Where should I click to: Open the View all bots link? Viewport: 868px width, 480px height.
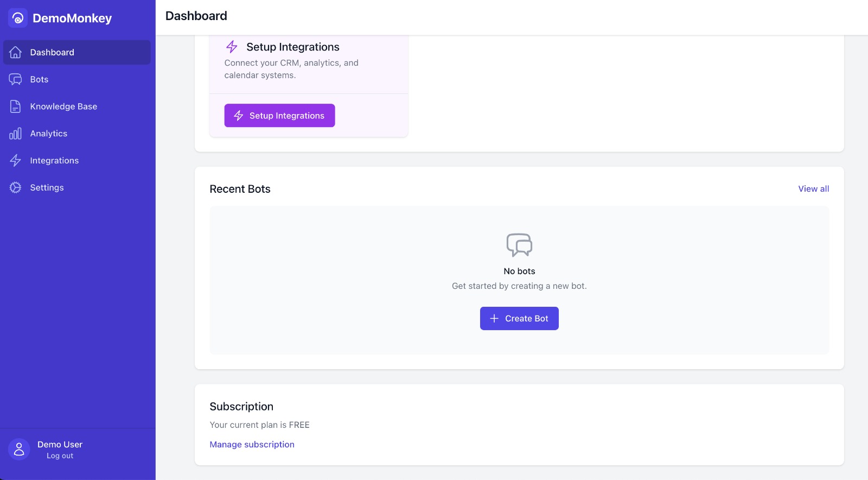813,189
